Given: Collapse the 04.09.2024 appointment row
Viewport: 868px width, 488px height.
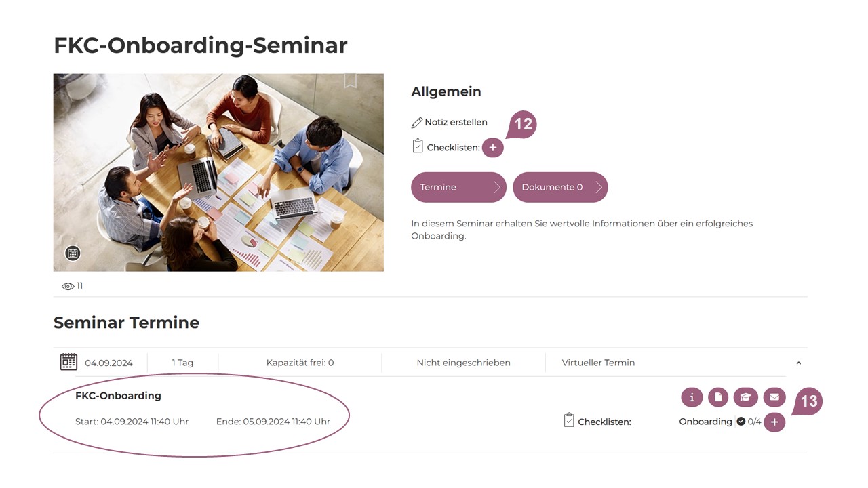Looking at the screenshot, I should [798, 363].
